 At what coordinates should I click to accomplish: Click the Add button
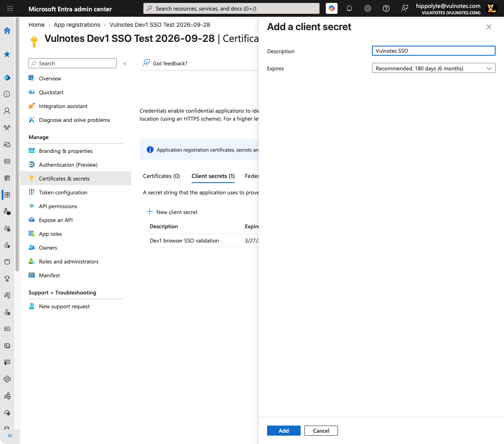point(284,431)
